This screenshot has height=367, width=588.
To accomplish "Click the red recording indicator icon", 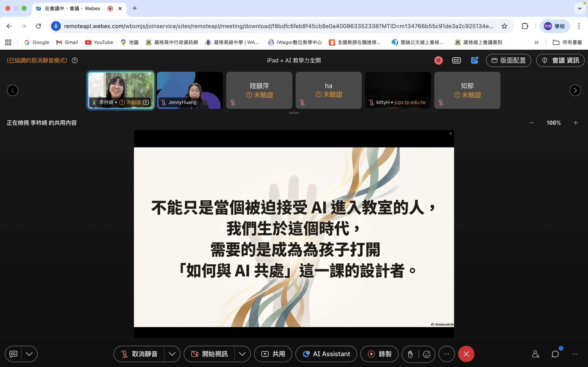I will coord(438,60).
